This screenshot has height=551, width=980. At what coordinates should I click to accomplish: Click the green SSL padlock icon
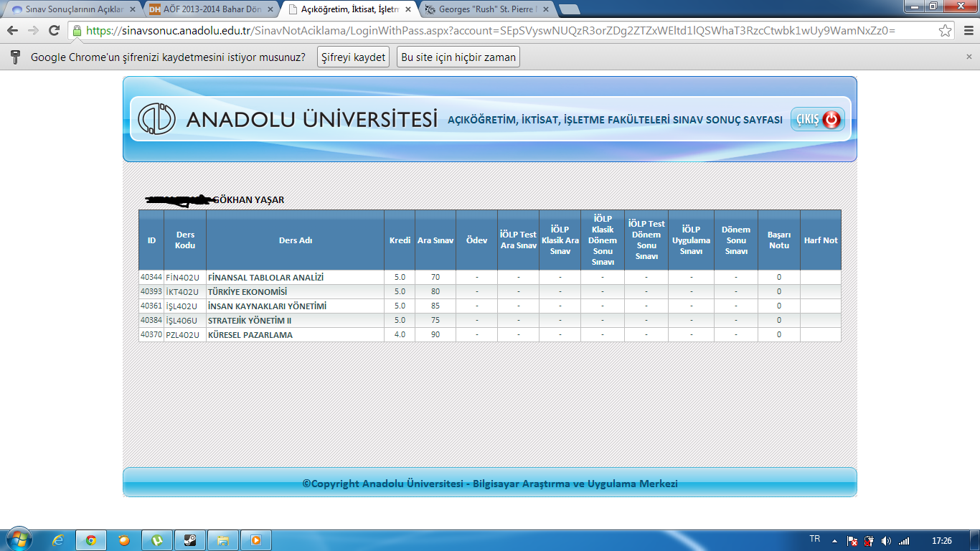point(77,31)
